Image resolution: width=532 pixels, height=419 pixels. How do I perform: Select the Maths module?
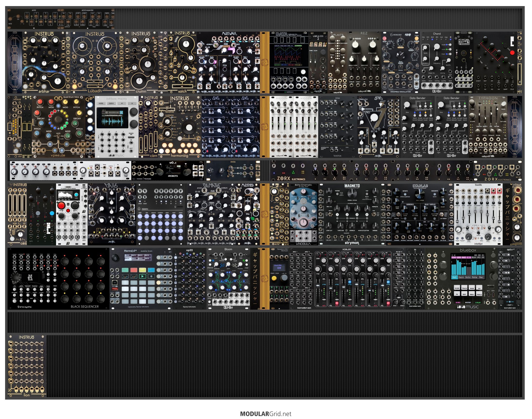[x=112, y=214]
